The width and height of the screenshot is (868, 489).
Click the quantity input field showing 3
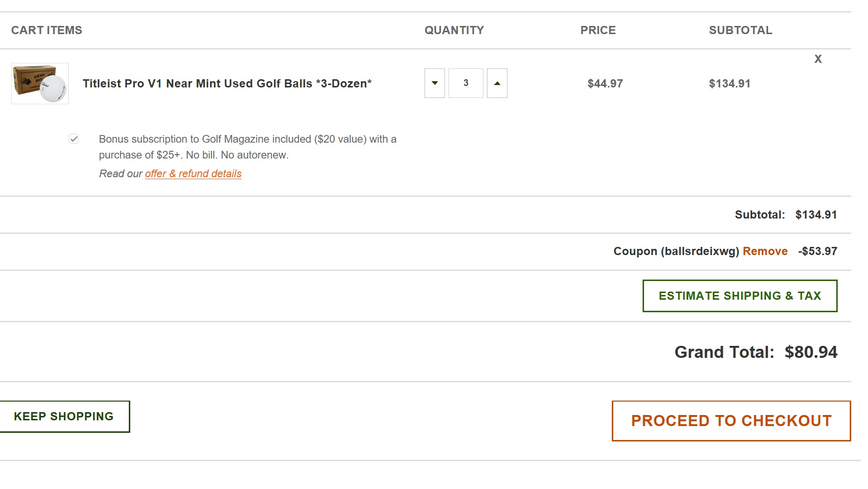pyautogui.click(x=466, y=83)
